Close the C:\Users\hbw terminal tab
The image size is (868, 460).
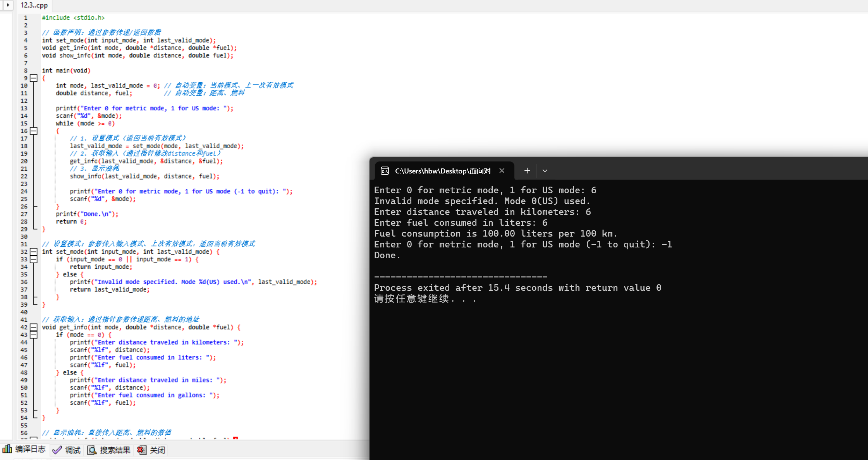502,171
